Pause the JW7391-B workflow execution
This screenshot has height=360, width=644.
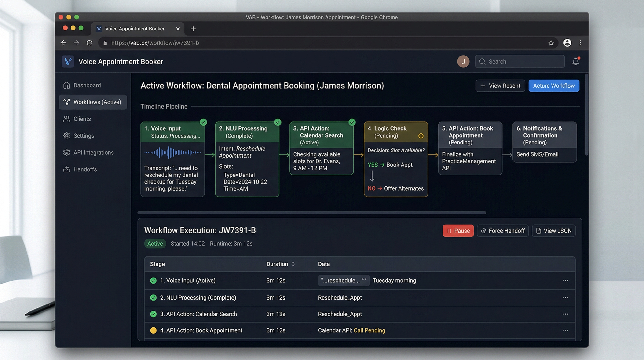[458, 231]
